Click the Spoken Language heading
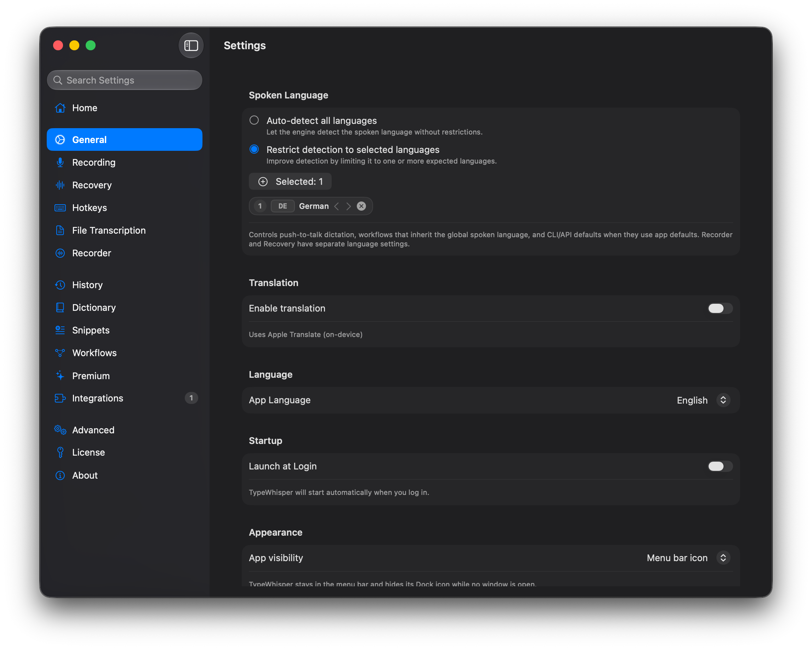The height and width of the screenshot is (650, 812). point(288,95)
